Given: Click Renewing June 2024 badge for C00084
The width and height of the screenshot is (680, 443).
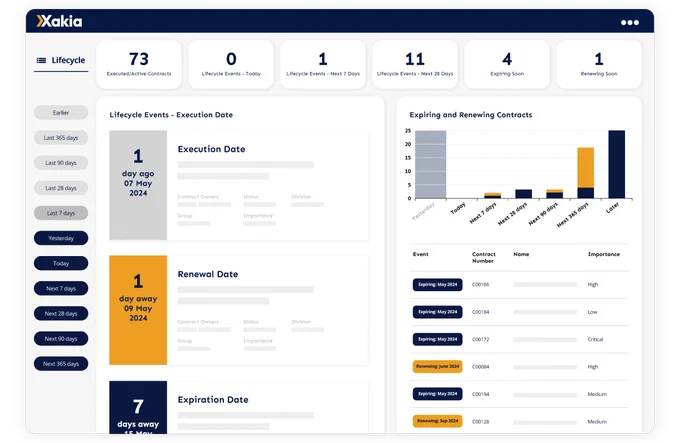Looking at the screenshot, I should [437, 367].
